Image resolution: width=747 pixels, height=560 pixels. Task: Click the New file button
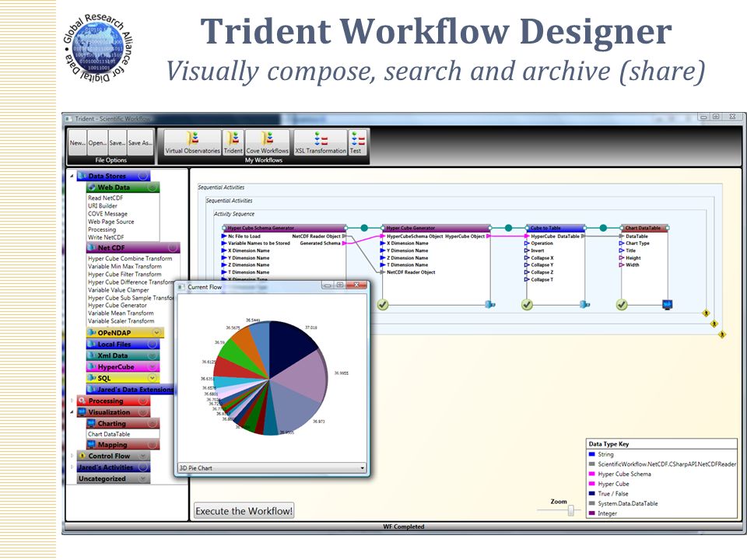tap(77, 142)
